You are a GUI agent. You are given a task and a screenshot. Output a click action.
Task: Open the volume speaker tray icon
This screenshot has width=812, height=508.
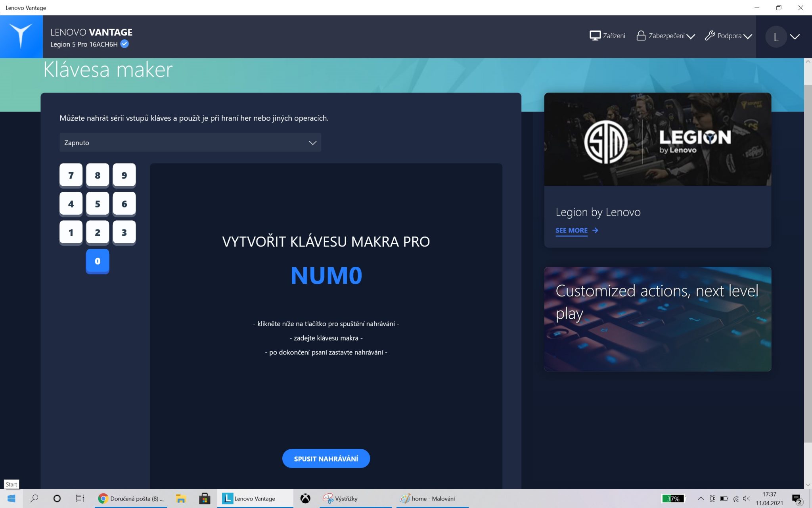747,498
